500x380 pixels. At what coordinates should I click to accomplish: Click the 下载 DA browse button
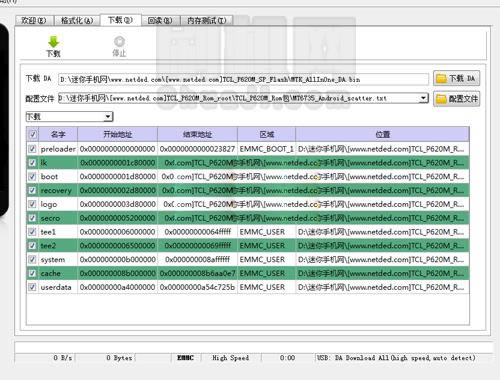pos(457,79)
